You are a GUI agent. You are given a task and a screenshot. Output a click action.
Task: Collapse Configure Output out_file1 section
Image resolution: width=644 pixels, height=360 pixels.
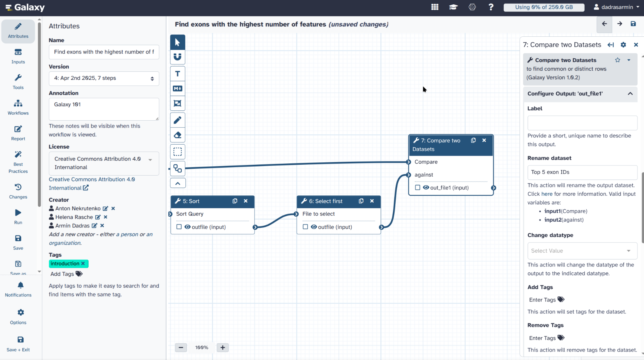point(580,93)
